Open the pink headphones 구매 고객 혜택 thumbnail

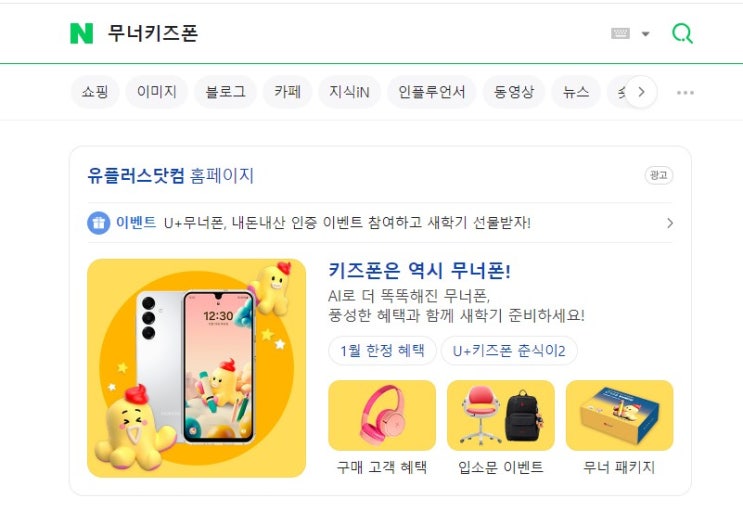(382, 415)
